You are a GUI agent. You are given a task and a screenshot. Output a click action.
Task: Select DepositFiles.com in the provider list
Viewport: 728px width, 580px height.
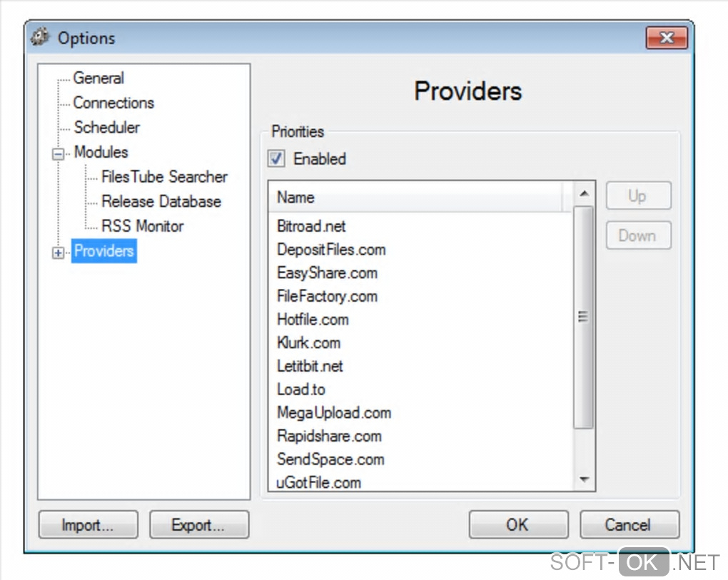pos(331,250)
